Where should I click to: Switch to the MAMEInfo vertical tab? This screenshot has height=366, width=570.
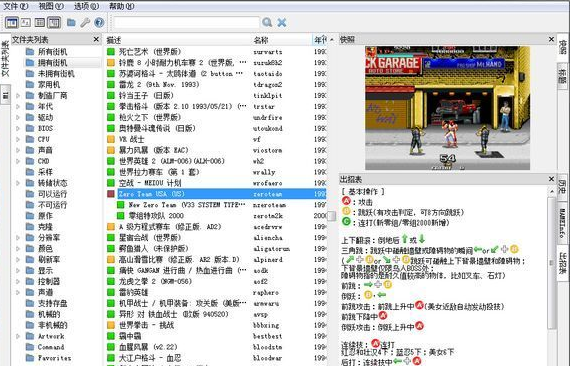(562, 222)
